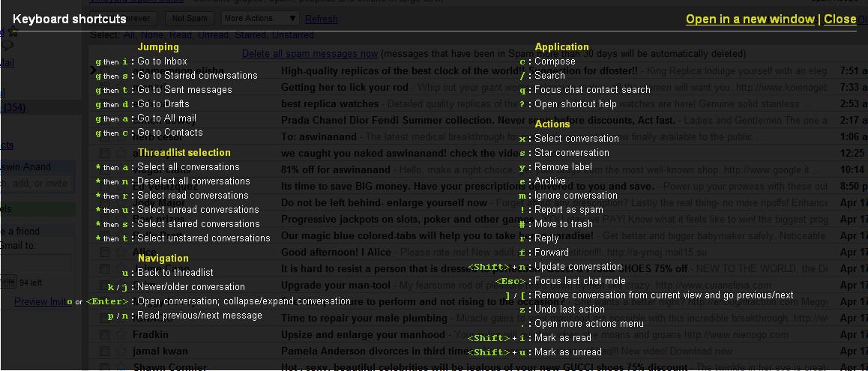868x371 pixels.
Task: Open shortcuts help in a new window
Action: [x=750, y=19]
